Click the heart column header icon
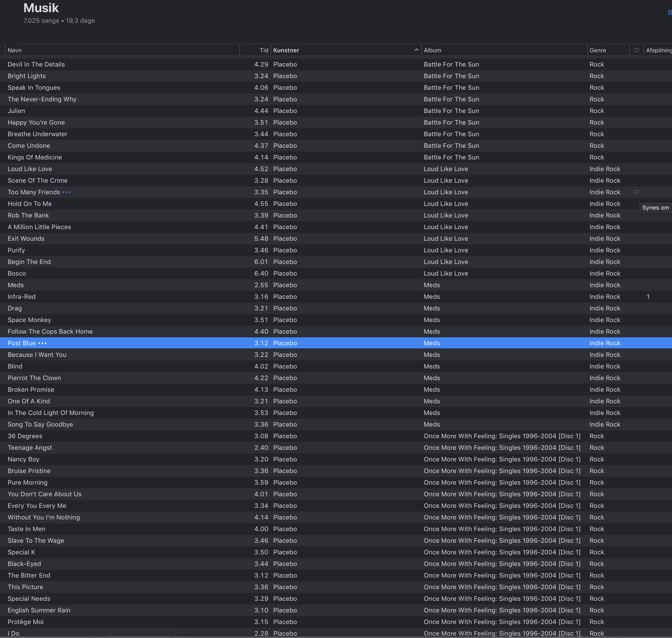 [636, 50]
